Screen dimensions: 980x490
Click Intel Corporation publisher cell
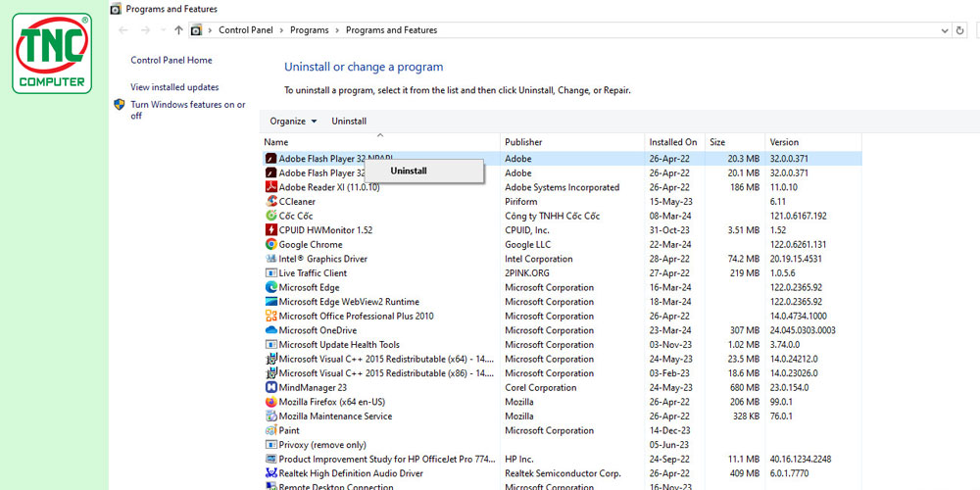(x=539, y=259)
